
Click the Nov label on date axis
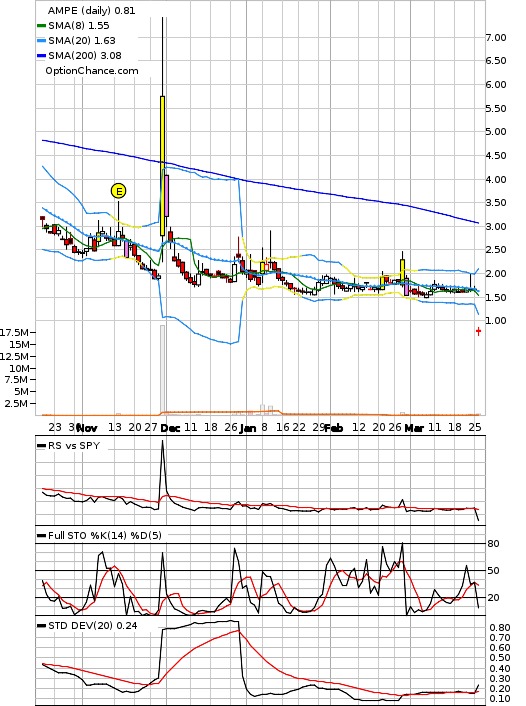(87, 428)
